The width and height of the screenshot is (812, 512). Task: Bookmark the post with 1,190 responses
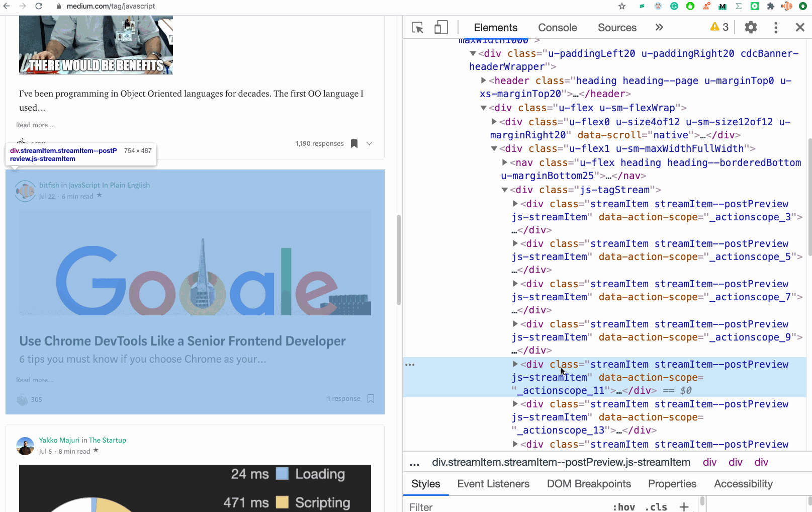coord(354,144)
